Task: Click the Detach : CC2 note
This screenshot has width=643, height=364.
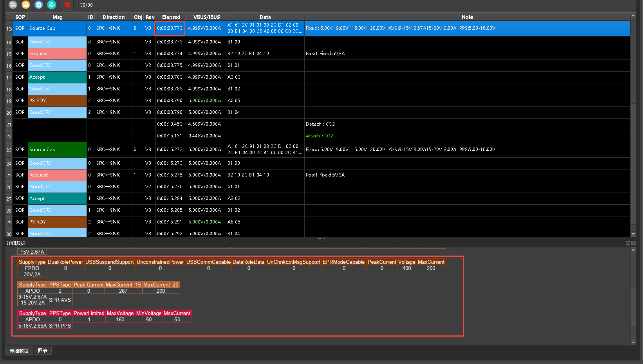Action: click(320, 124)
